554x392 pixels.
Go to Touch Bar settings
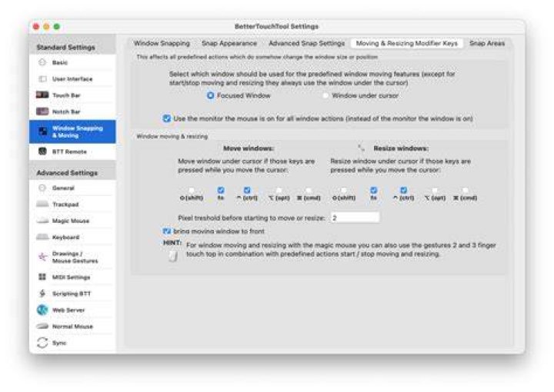pos(73,95)
